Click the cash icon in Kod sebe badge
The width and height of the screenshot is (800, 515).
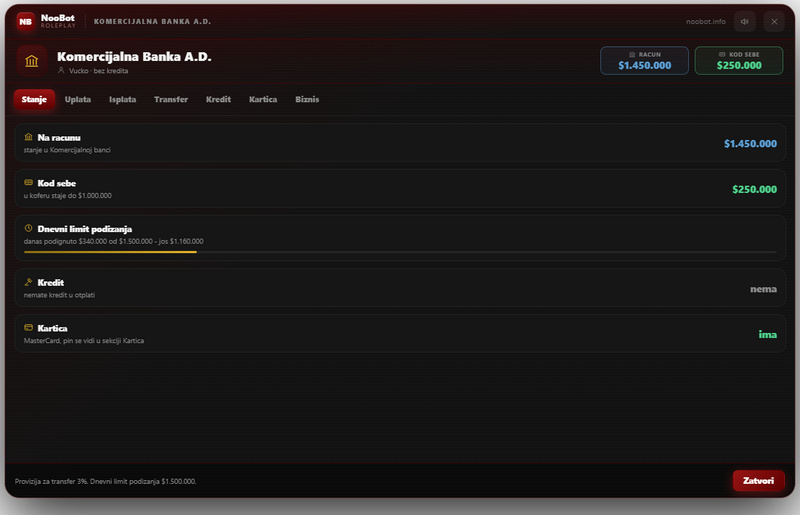click(722, 54)
